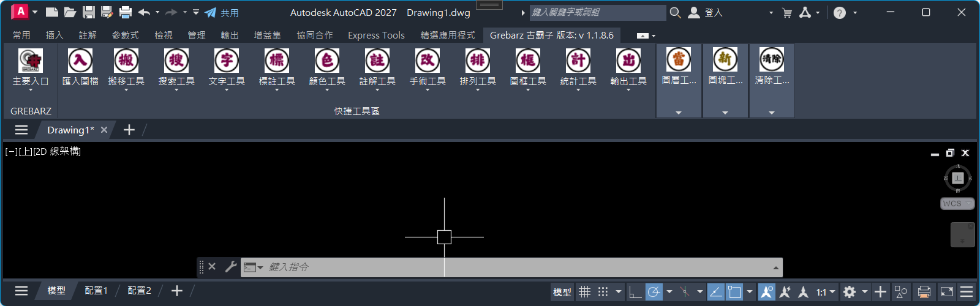Toggle polar tracking in status bar
The image size is (980, 306).
(654, 292)
